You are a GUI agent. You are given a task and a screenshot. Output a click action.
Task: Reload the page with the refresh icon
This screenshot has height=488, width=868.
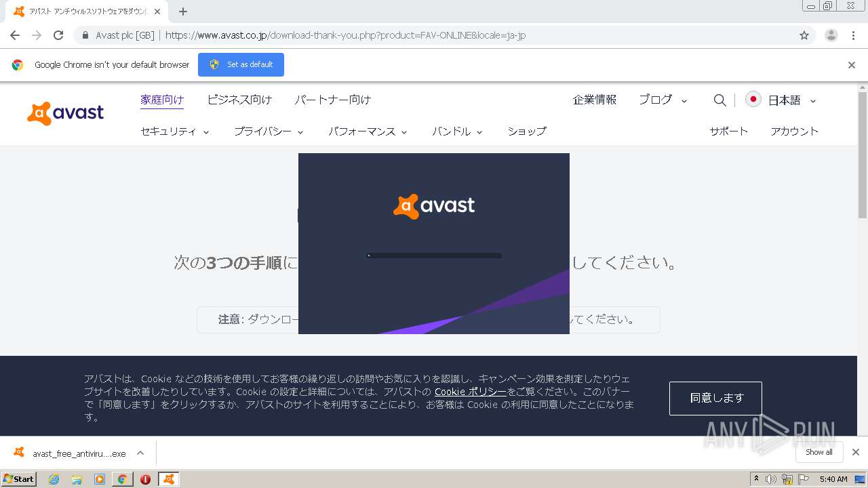58,35
